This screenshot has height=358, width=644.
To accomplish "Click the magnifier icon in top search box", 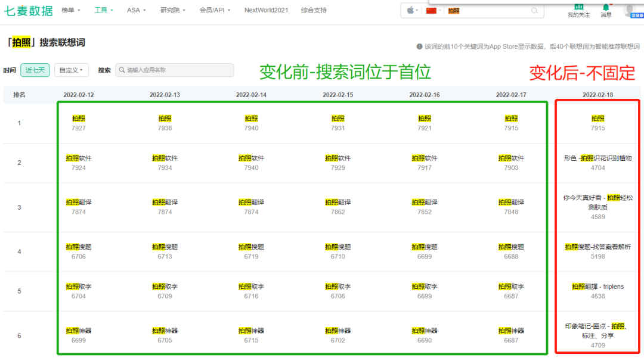I will pyautogui.click(x=534, y=11).
